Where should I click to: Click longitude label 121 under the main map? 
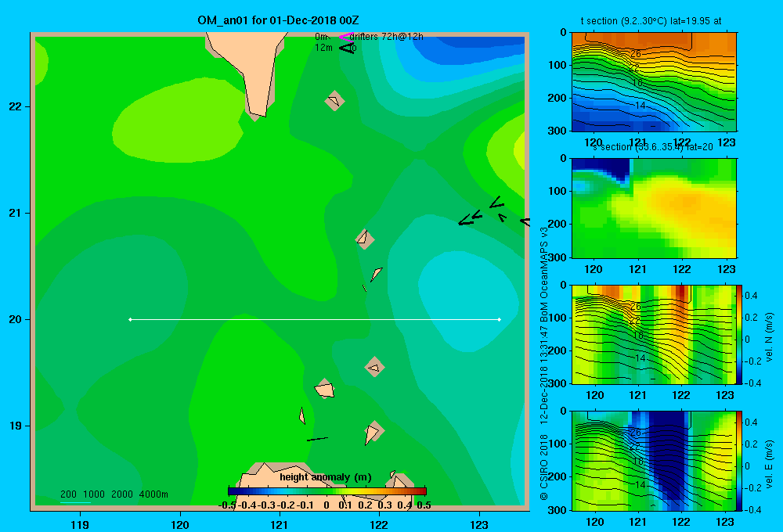[x=280, y=524]
